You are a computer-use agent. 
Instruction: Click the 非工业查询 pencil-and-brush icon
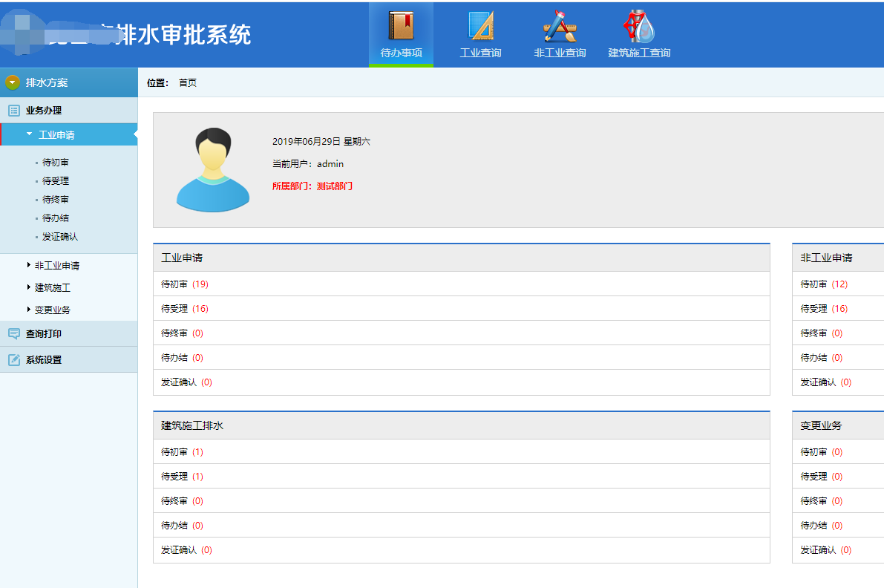click(560, 26)
